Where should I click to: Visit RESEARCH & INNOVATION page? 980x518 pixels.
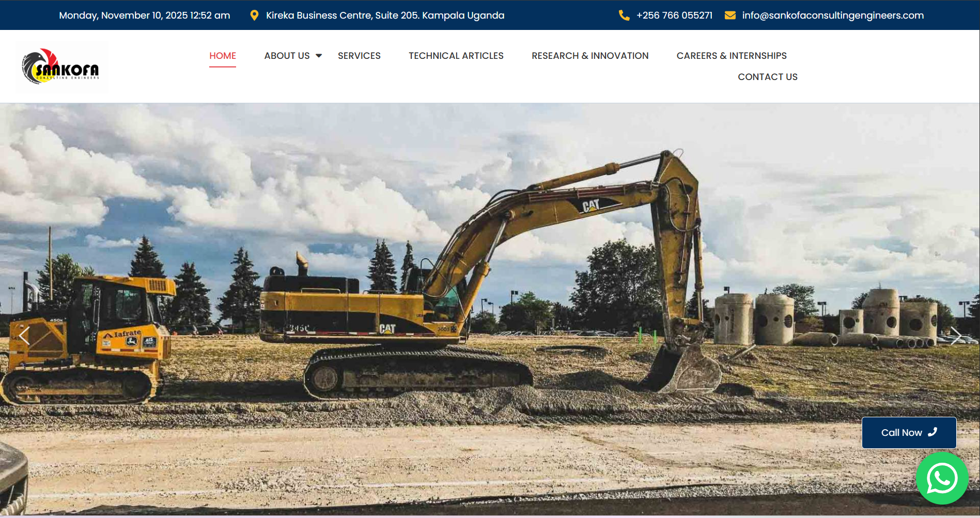(x=590, y=55)
